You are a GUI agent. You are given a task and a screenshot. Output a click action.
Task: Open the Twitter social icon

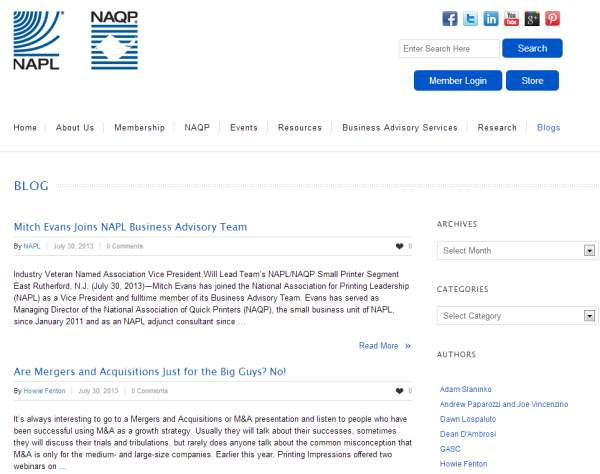pyautogui.click(x=470, y=18)
